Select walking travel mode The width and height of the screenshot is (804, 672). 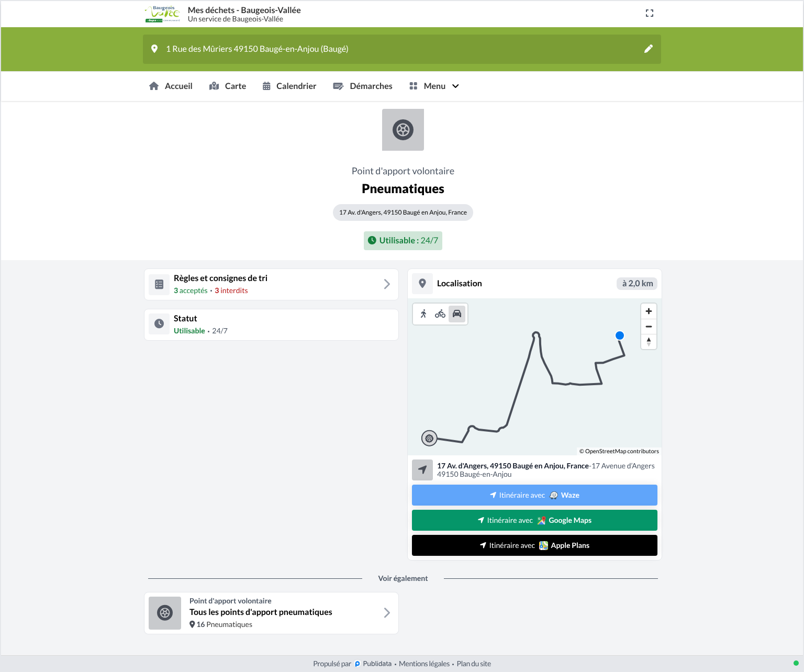pos(423,313)
